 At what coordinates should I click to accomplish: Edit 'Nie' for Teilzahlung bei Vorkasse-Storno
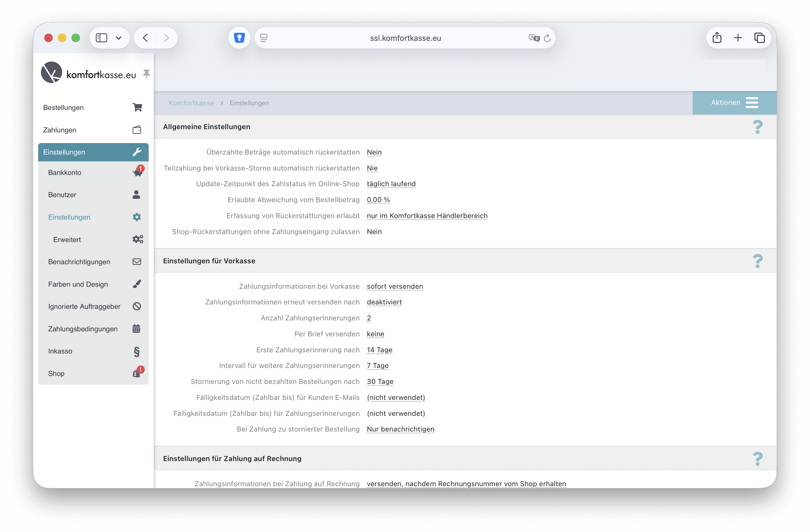(372, 168)
